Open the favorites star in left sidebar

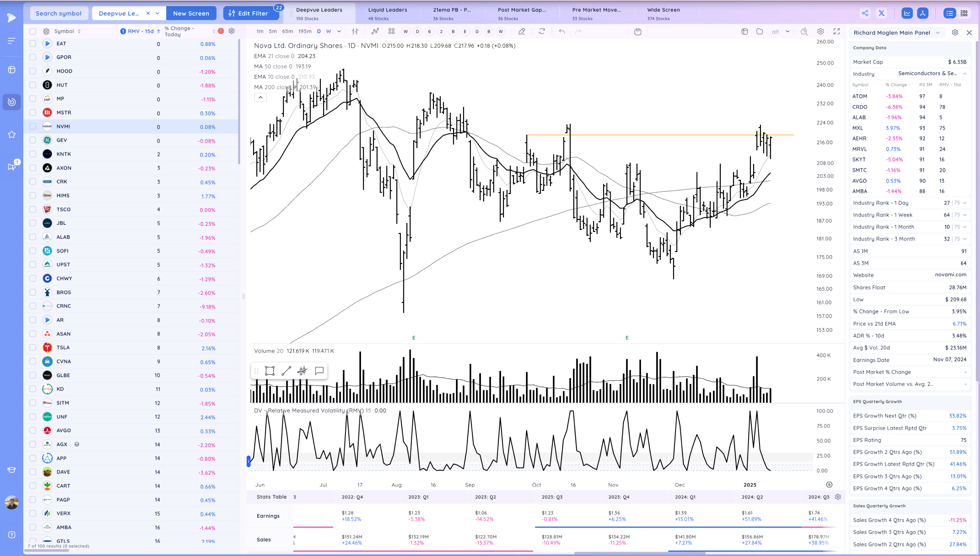pos(12,134)
